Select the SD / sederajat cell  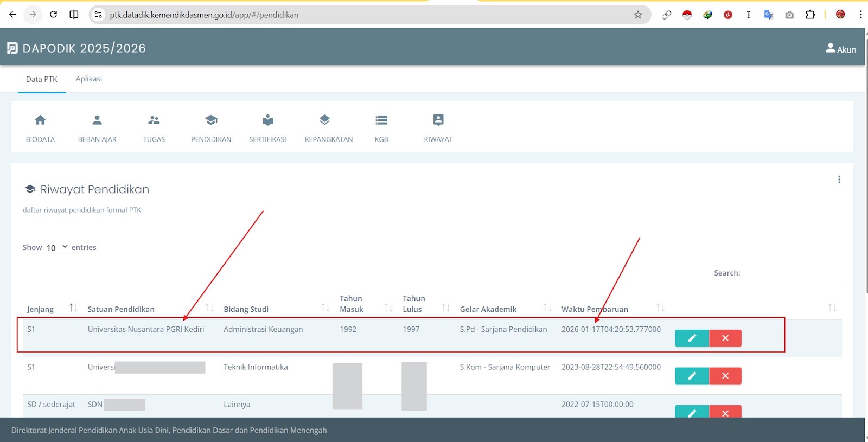52,405
